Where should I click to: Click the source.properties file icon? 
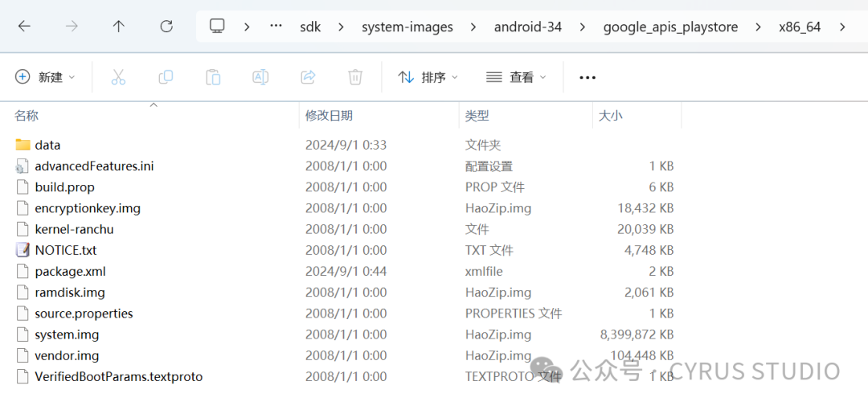pyautogui.click(x=23, y=314)
